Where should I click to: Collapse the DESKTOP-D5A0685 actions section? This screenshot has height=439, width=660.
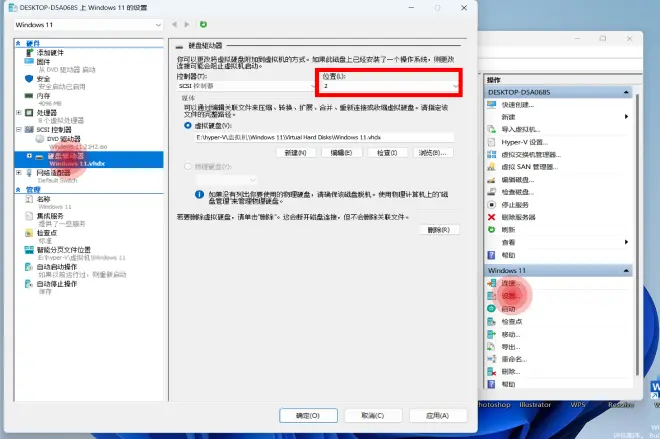pyautogui.click(x=626, y=92)
